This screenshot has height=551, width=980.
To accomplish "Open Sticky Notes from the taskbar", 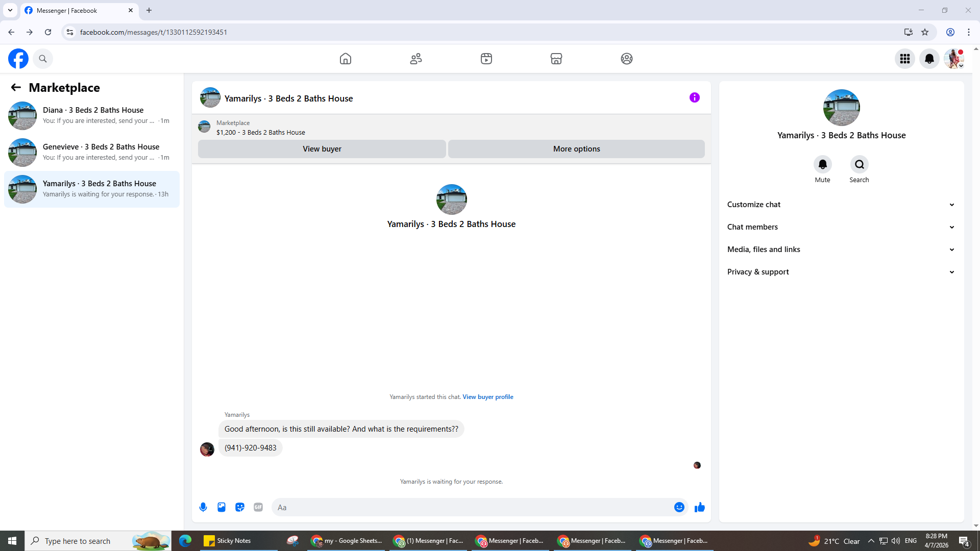I will 228,541.
